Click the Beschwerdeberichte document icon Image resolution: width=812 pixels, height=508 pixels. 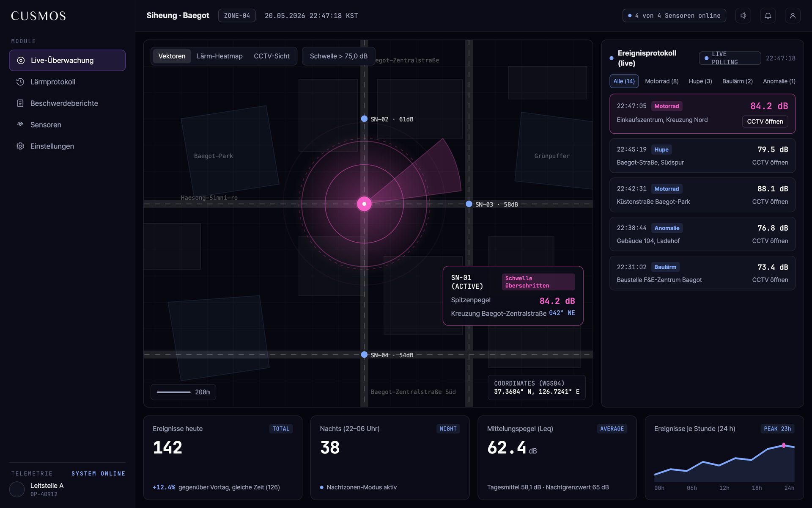pyautogui.click(x=20, y=103)
